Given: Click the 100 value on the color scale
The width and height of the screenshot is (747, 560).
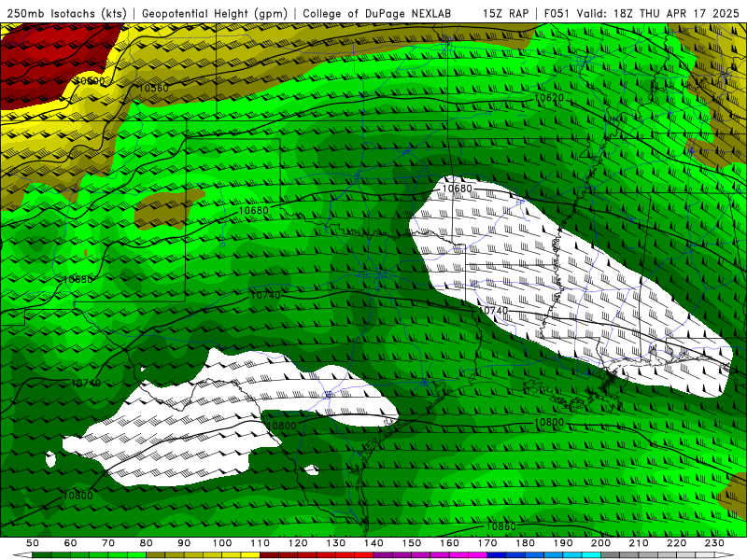Looking at the screenshot, I should [222, 543].
